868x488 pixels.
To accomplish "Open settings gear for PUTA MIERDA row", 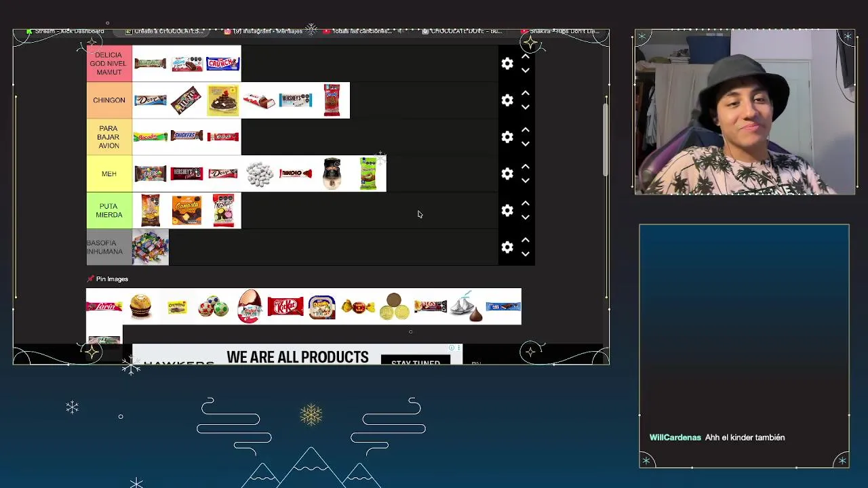I will point(507,211).
